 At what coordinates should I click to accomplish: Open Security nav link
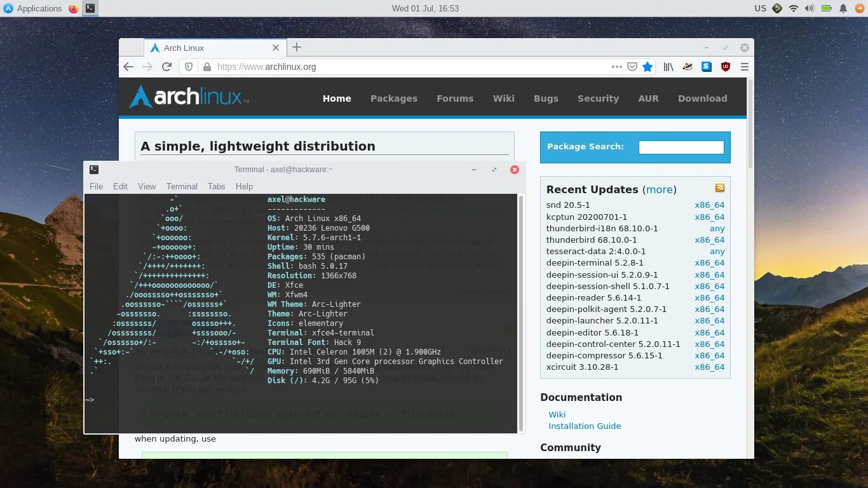pyautogui.click(x=598, y=98)
